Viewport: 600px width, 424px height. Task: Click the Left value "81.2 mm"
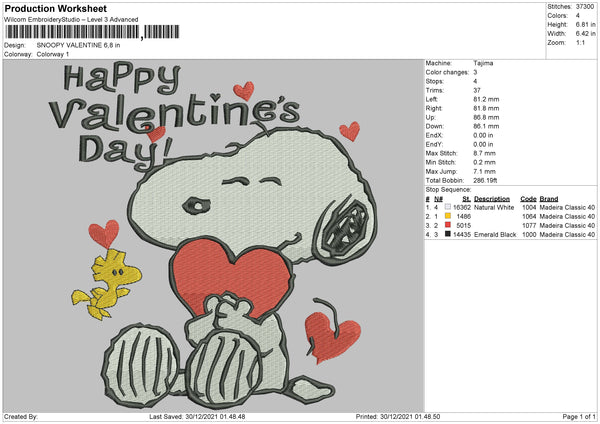click(486, 99)
